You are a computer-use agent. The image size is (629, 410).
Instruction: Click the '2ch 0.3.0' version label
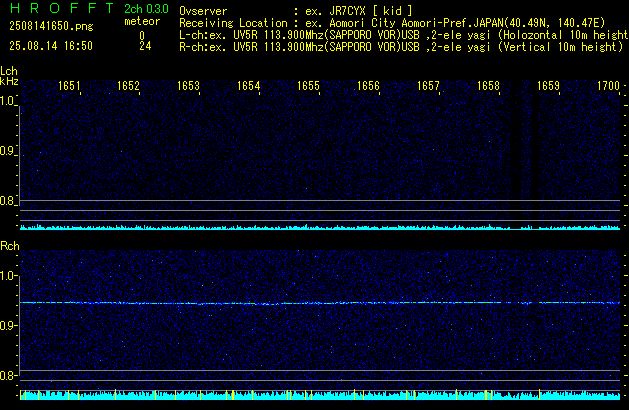coord(146,9)
